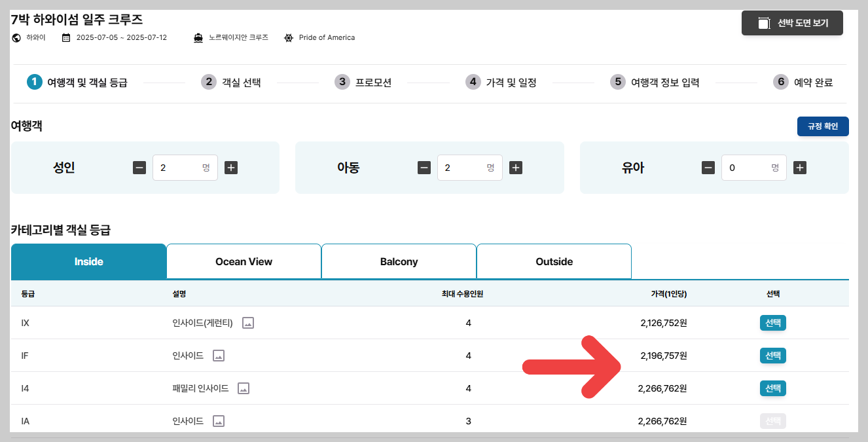Open the ship deck plan with 선박 도면 보기
The height and width of the screenshot is (442, 868).
click(x=792, y=22)
